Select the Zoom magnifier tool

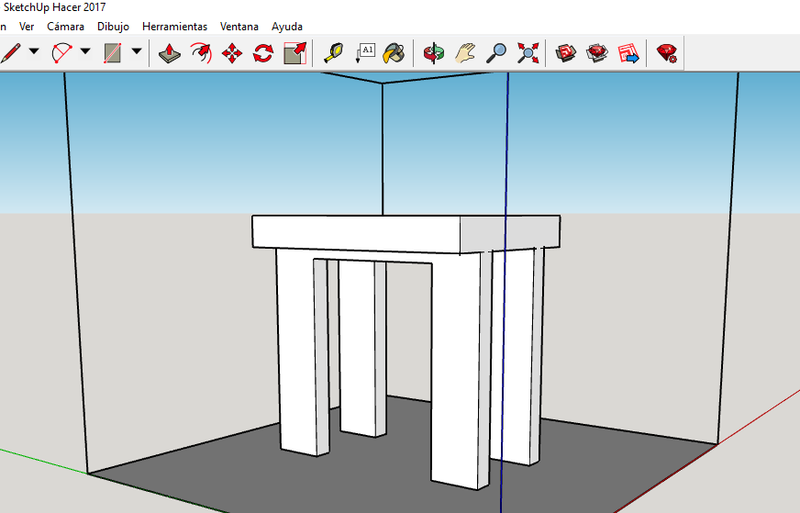point(496,53)
